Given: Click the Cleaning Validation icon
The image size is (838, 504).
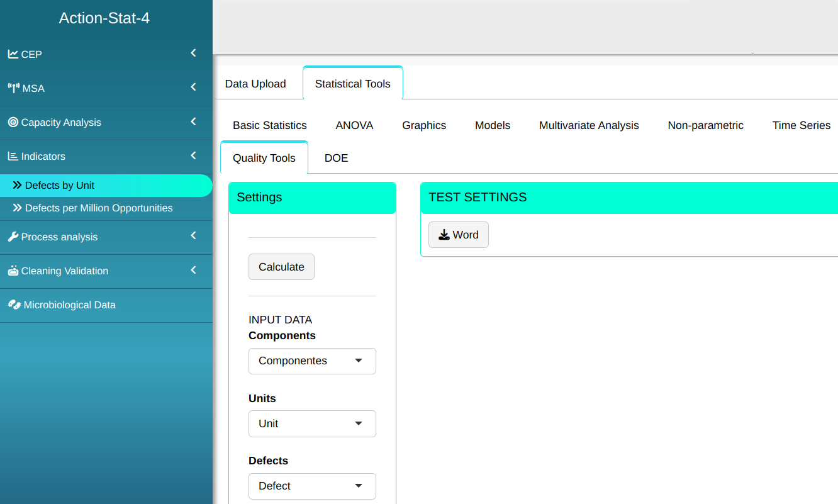Looking at the screenshot, I should (13, 271).
